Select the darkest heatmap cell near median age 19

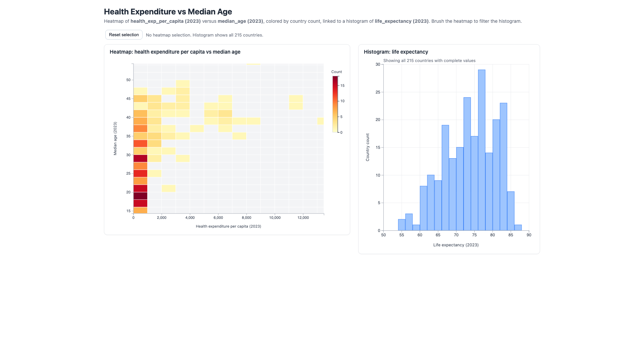point(141,196)
